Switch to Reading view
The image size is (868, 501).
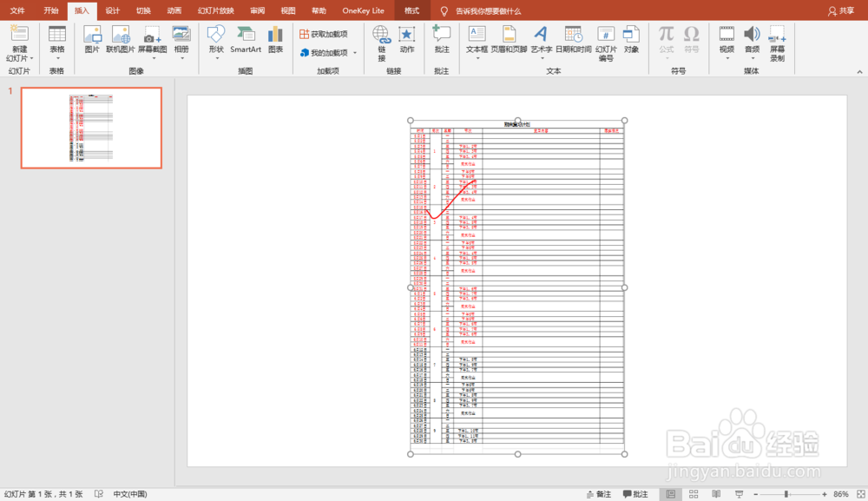click(716, 494)
